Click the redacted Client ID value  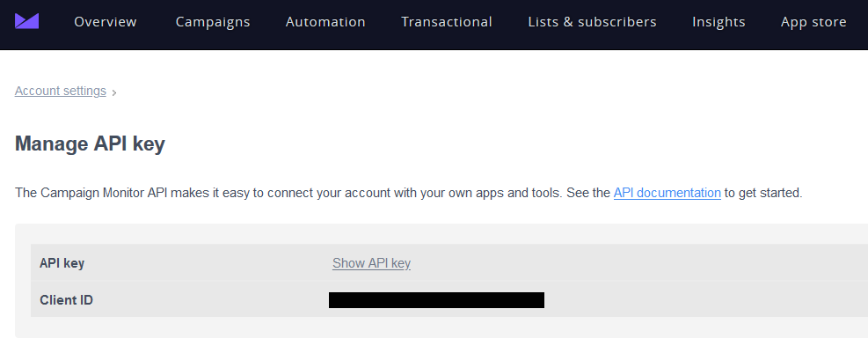(x=436, y=300)
